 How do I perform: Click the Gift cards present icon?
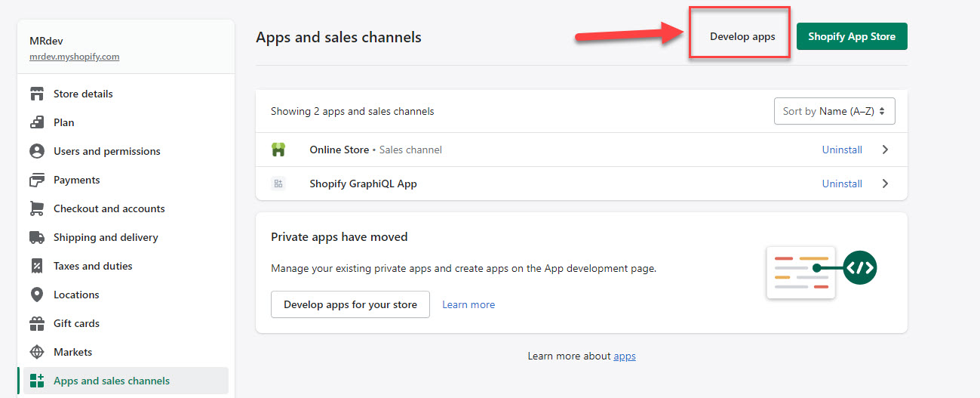click(37, 323)
